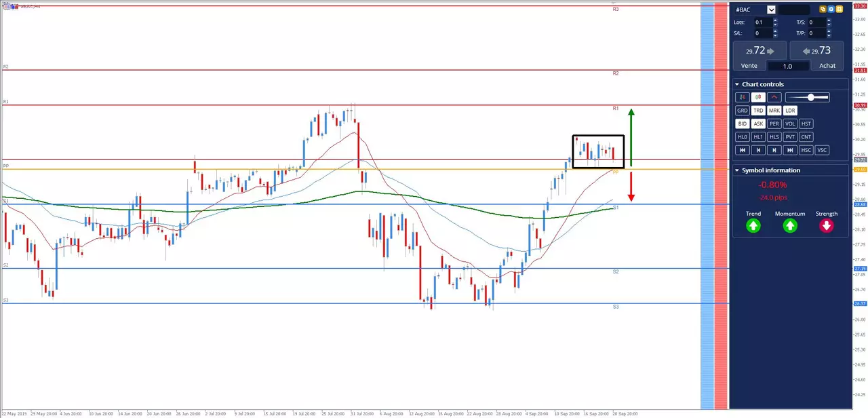This screenshot has width=868, height=418.
Task: Switch to candlestick chart style icon
Action: (x=758, y=97)
